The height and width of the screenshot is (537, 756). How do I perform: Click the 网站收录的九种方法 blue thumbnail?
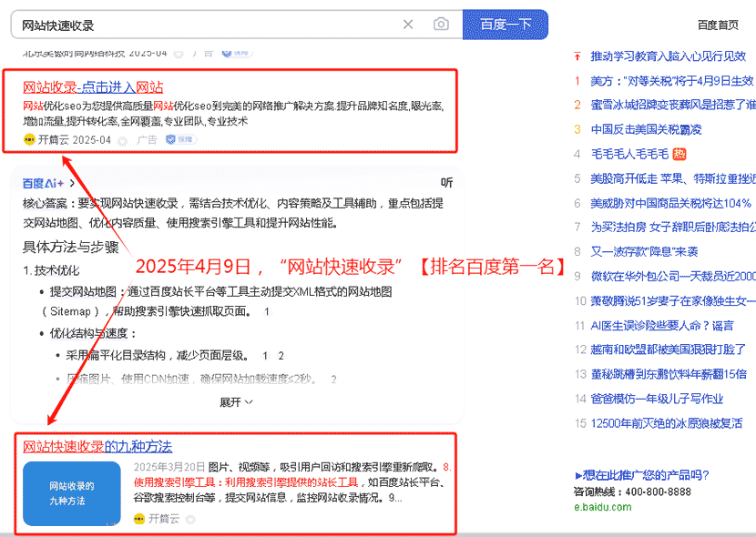tap(72, 493)
